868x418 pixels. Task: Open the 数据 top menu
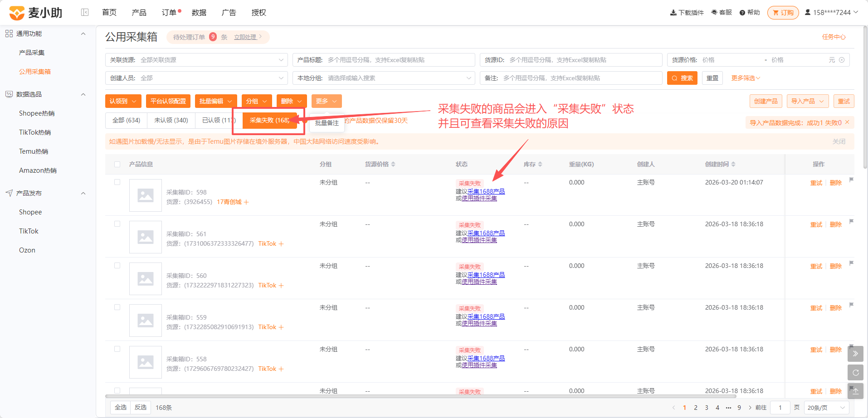tap(199, 12)
